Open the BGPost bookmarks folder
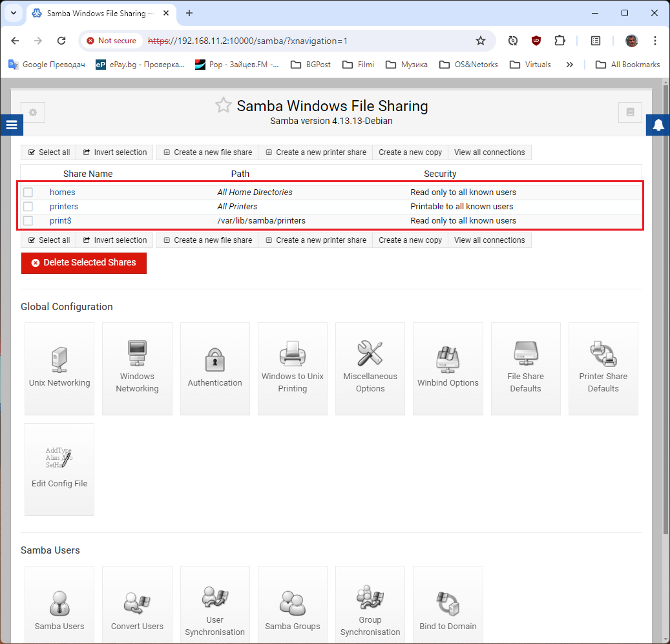The height and width of the screenshot is (644, 670). pyautogui.click(x=311, y=65)
